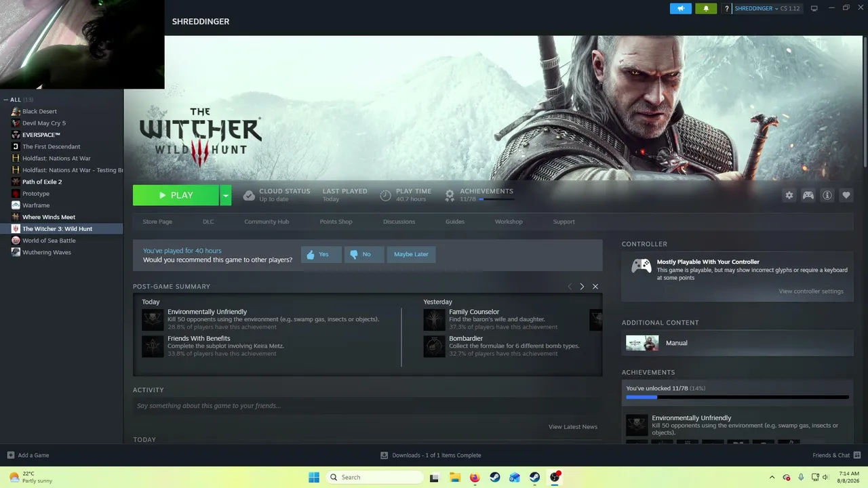Image resolution: width=868 pixels, height=488 pixels.
Task: Open Windows Start menu
Action: click(x=314, y=477)
